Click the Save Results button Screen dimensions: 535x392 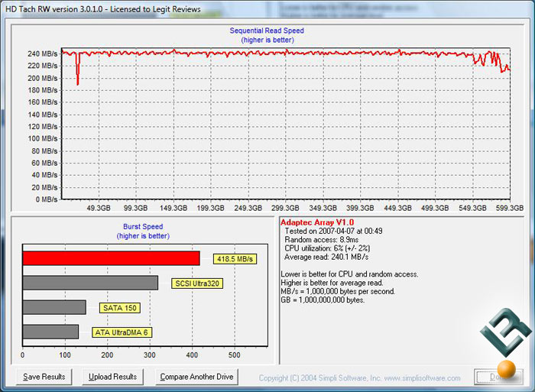pos(44,377)
